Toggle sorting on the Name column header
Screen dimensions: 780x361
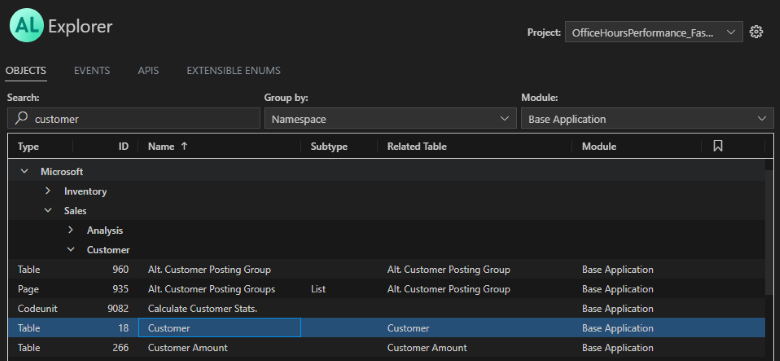tap(161, 147)
